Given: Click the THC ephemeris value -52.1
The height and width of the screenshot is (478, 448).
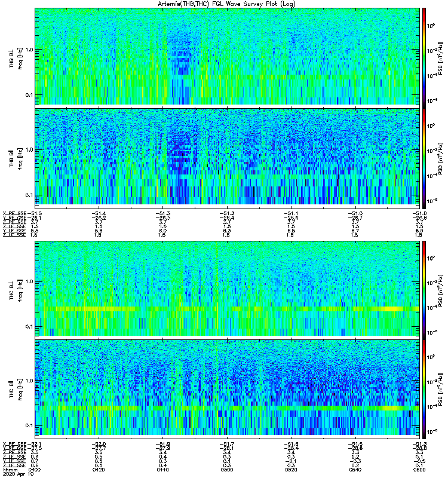Looking at the screenshot, I should coord(35,444).
